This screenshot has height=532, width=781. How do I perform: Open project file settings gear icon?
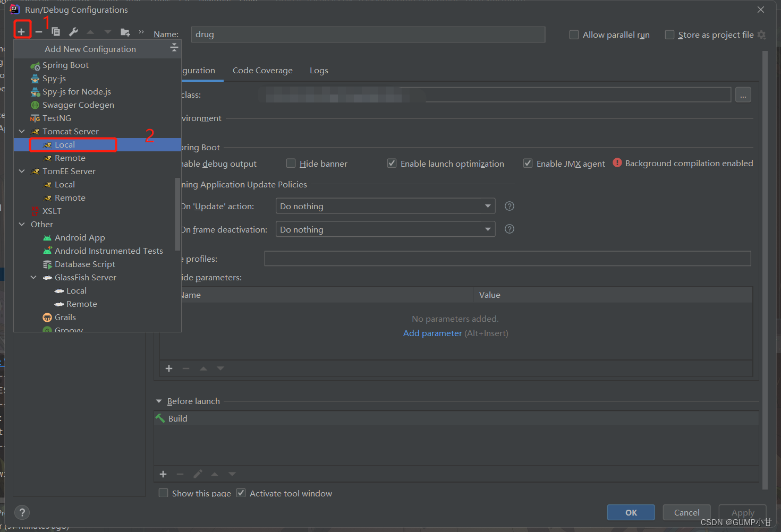[762, 35]
